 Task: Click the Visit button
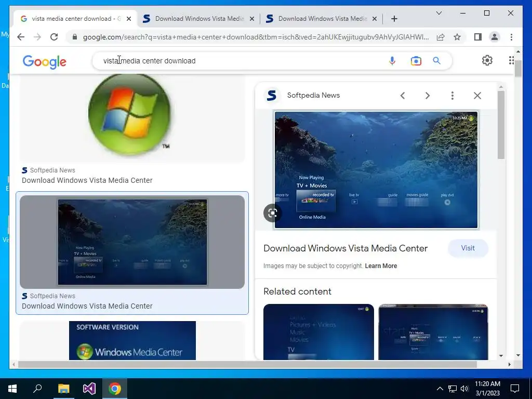coord(468,248)
